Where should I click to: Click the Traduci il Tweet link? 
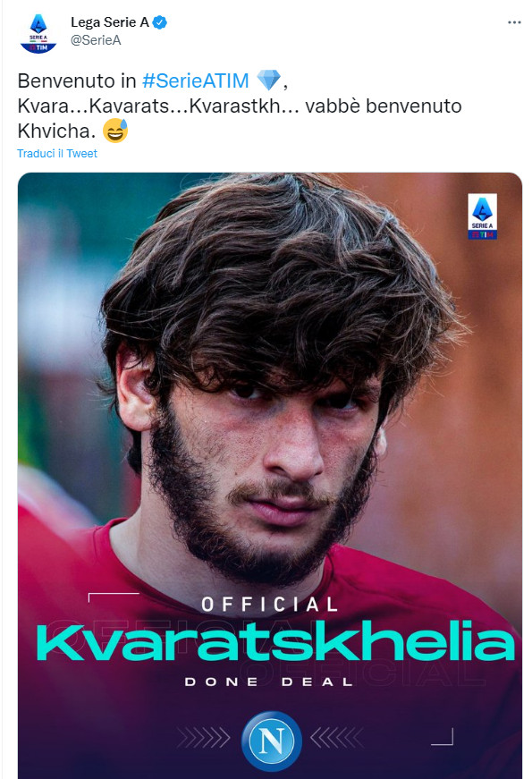click(x=57, y=154)
